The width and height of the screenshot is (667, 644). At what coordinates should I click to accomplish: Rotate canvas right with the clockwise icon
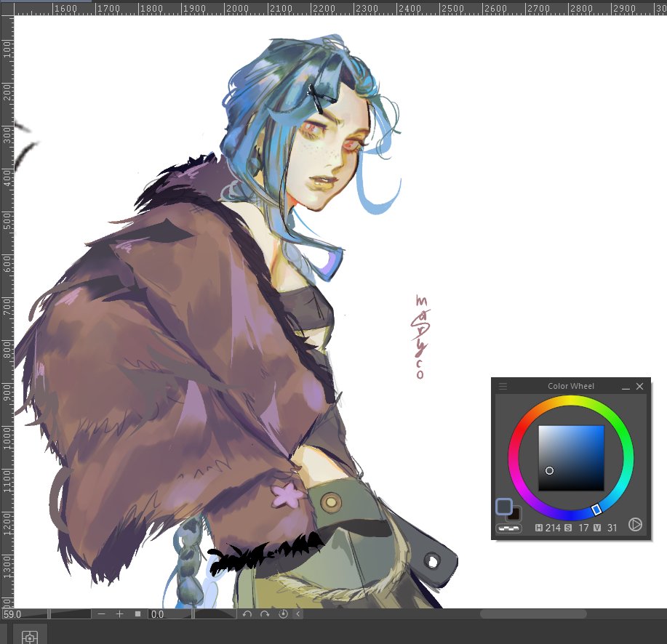click(265, 613)
